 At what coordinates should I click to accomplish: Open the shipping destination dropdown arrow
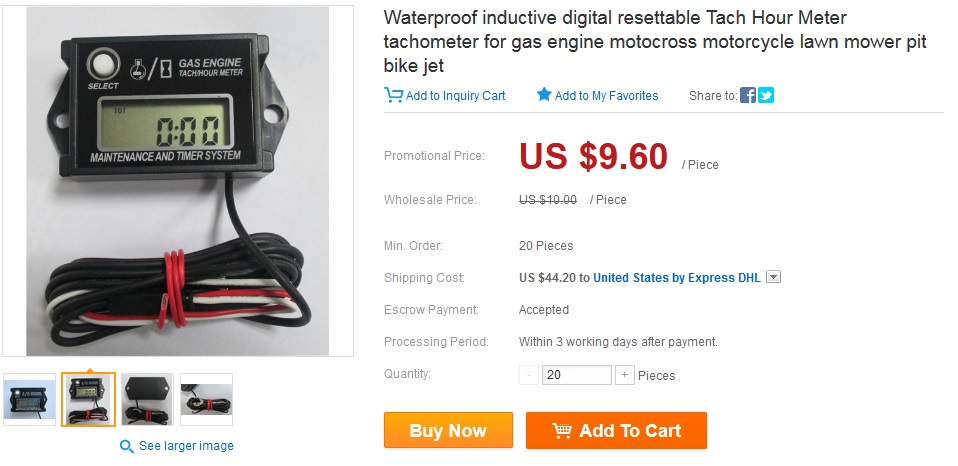(x=773, y=277)
